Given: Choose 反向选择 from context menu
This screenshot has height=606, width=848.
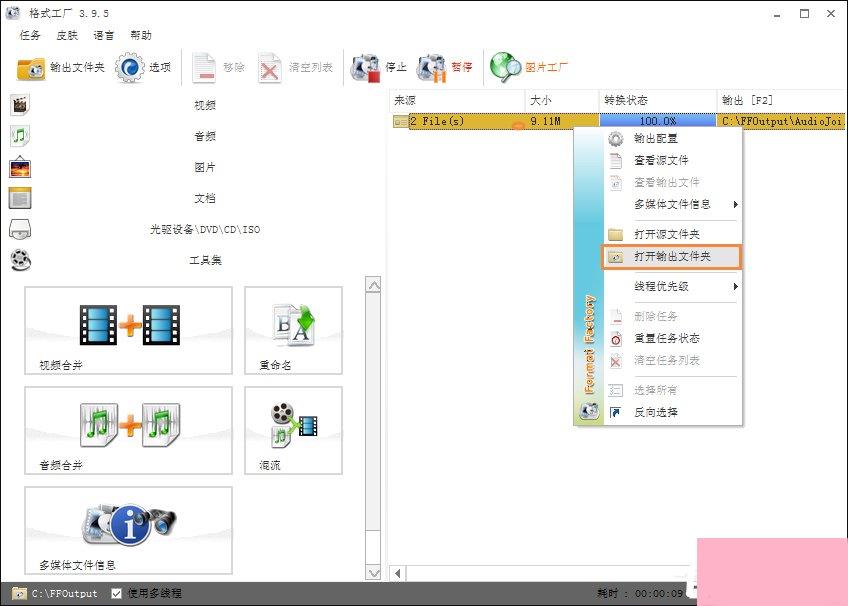Looking at the screenshot, I should tap(672, 412).
